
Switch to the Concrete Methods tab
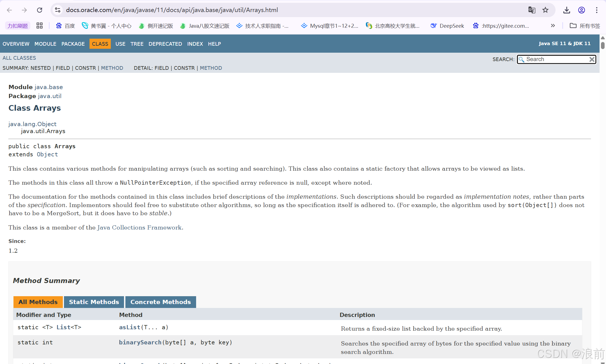[160, 302]
